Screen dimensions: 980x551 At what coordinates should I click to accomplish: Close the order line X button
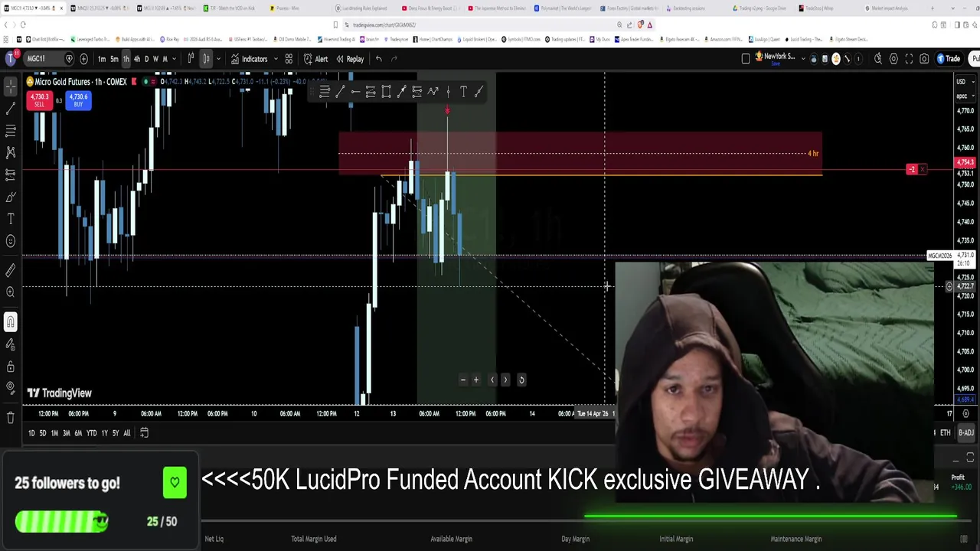pyautogui.click(x=923, y=169)
